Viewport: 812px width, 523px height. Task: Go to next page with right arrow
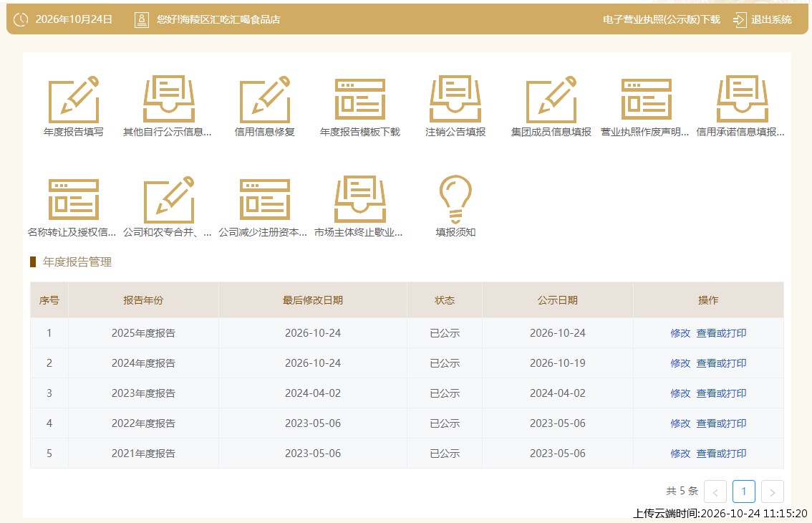(x=772, y=491)
